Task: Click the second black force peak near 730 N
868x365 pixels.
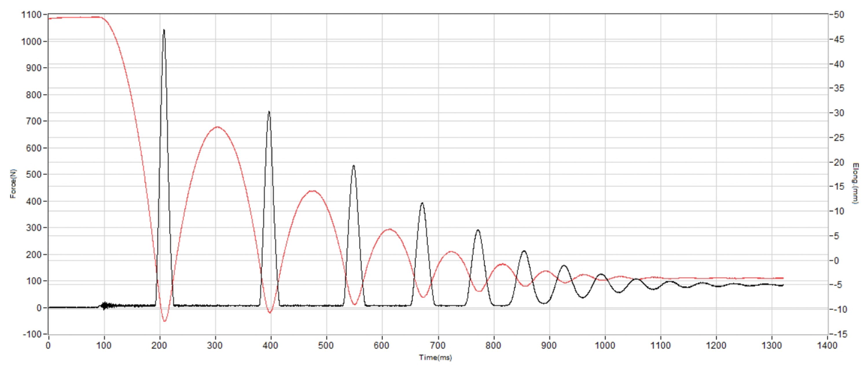Action: point(269,113)
